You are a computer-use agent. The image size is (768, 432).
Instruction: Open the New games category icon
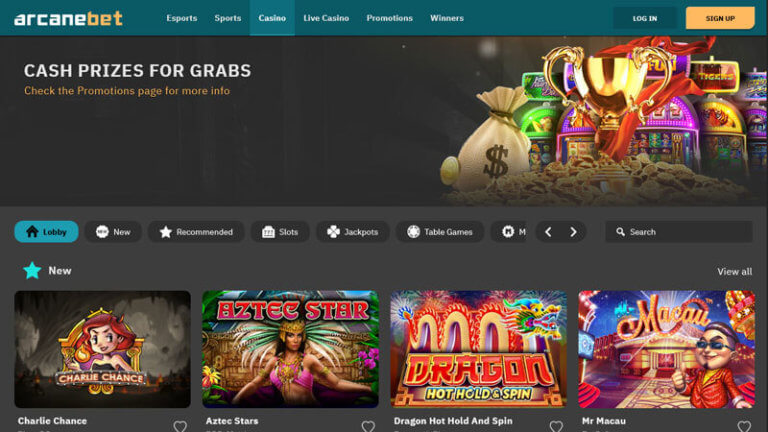pyautogui.click(x=102, y=232)
